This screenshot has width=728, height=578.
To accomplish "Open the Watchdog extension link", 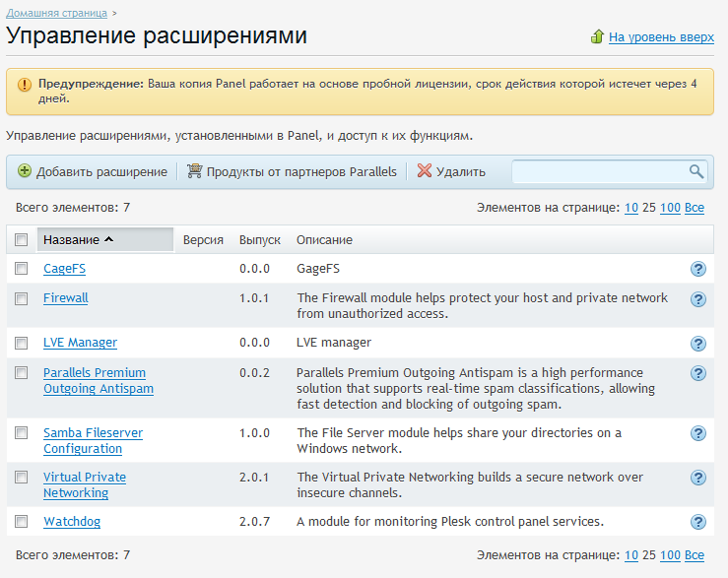I will pyautogui.click(x=72, y=522).
